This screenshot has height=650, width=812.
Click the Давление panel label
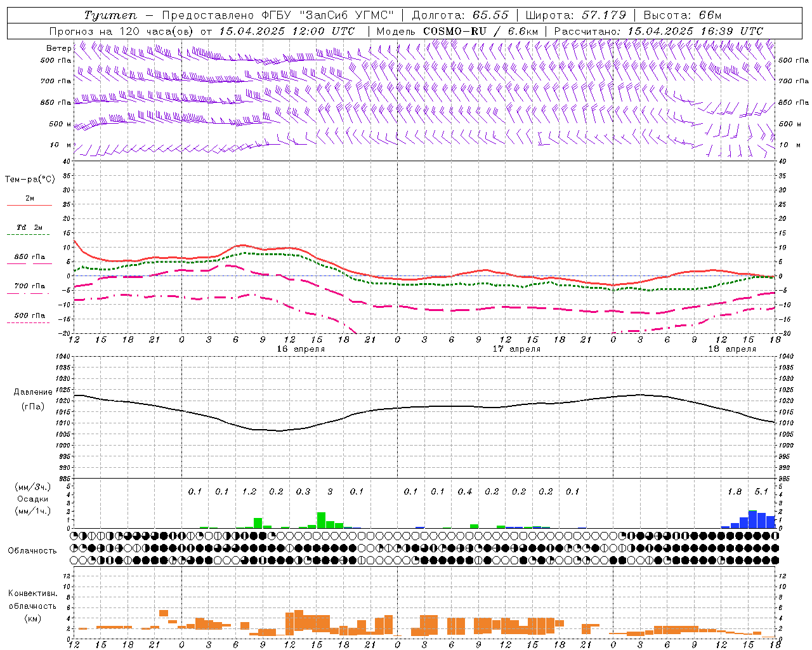[33, 392]
